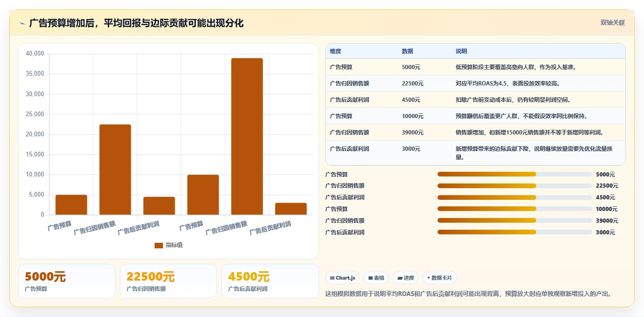Open the 22500元 广告归因销售额 stat card
644x317 pixels.
pyautogui.click(x=168, y=281)
